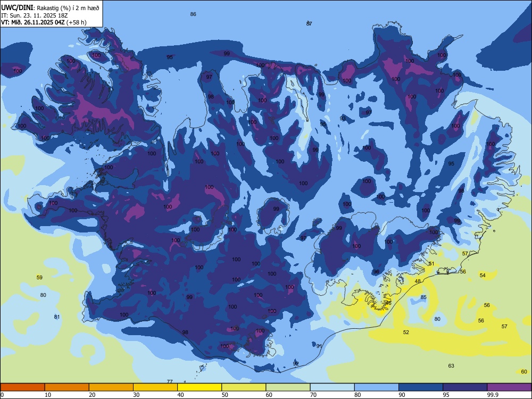Pick the pale blue 70–80 legend swatch
Viewport: 532px width, 399px height.
[x=332, y=387]
